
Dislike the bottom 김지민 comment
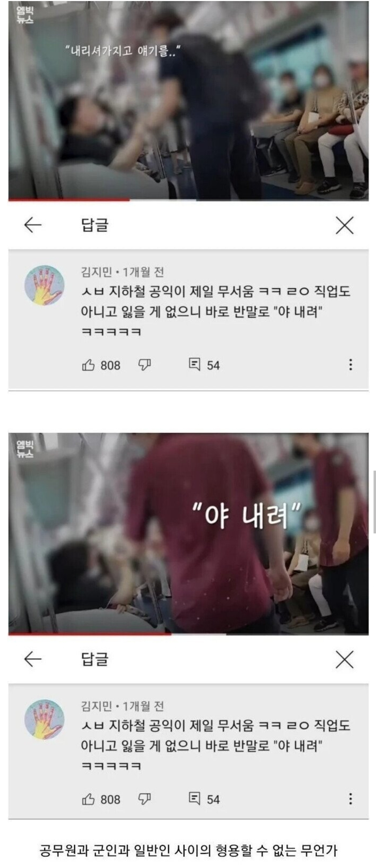(145, 799)
